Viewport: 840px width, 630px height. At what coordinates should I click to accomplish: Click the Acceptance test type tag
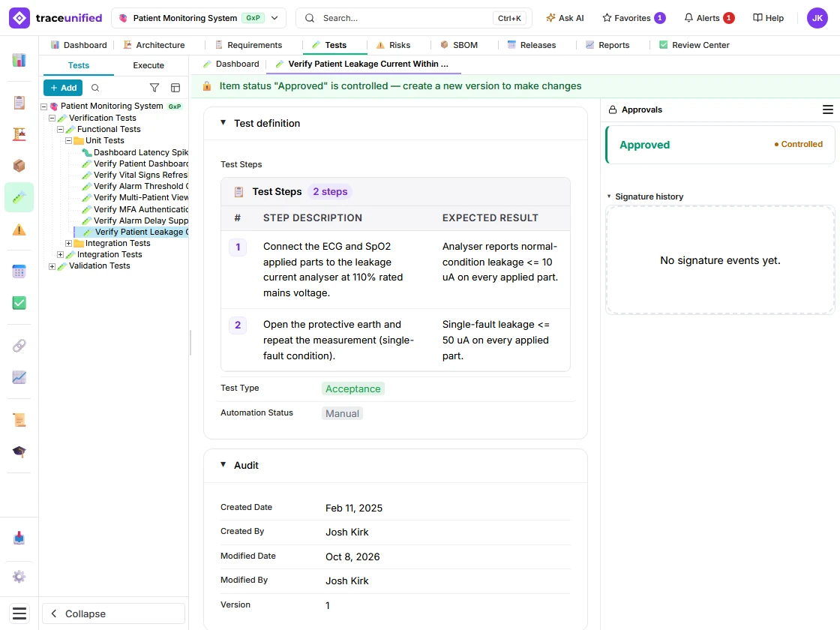click(x=353, y=389)
